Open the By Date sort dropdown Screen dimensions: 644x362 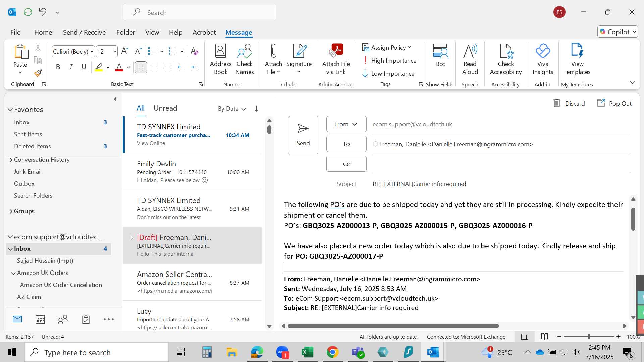(x=232, y=109)
